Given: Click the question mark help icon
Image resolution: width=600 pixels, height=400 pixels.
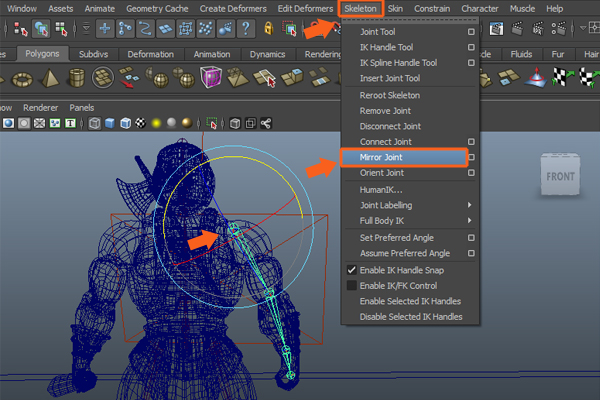Looking at the screenshot, I should [245, 29].
